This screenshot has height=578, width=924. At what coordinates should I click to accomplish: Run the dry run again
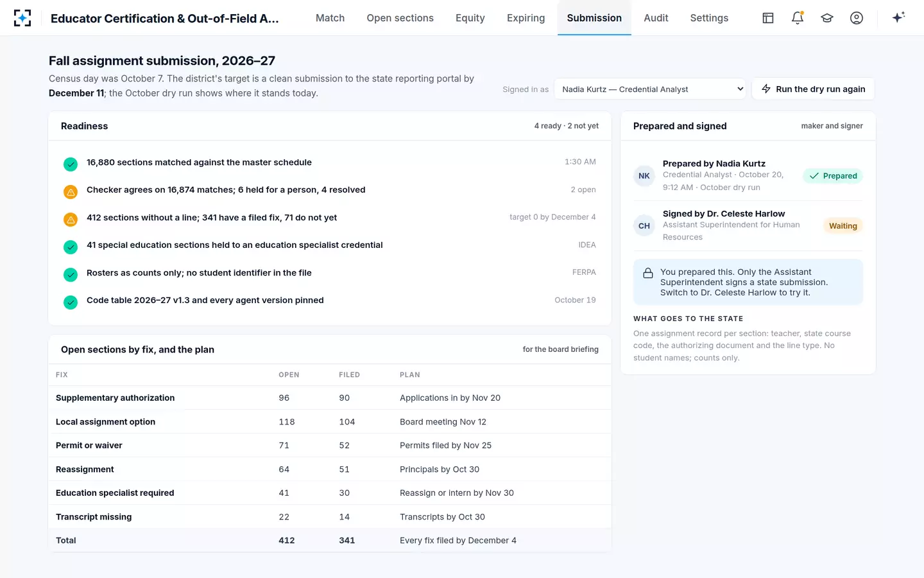click(x=813, y=89)
